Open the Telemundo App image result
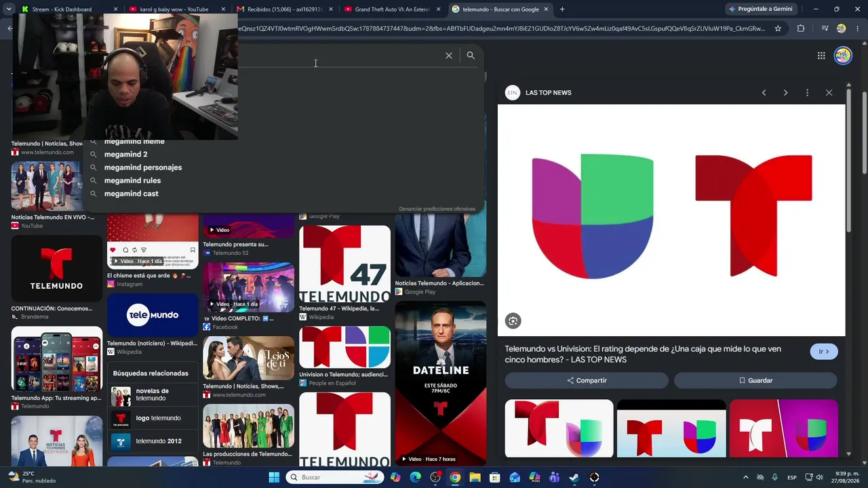868x488 pixels. tap(57, 359)
